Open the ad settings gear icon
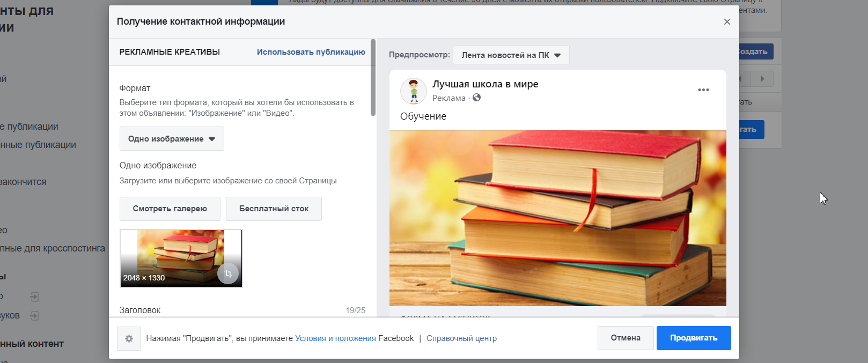The width and height of the screenshot is (868, 363). point(129,338)
